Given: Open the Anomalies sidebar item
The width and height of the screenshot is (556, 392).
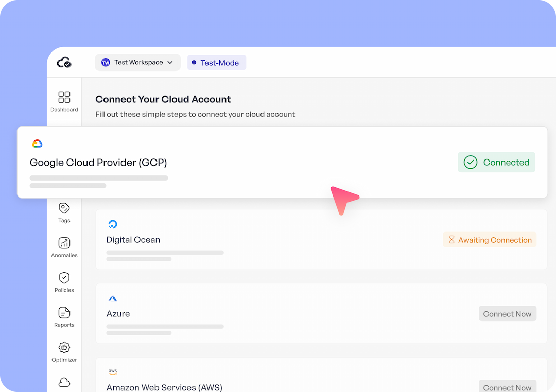Looking at the screenshot, I should point(64,247).
